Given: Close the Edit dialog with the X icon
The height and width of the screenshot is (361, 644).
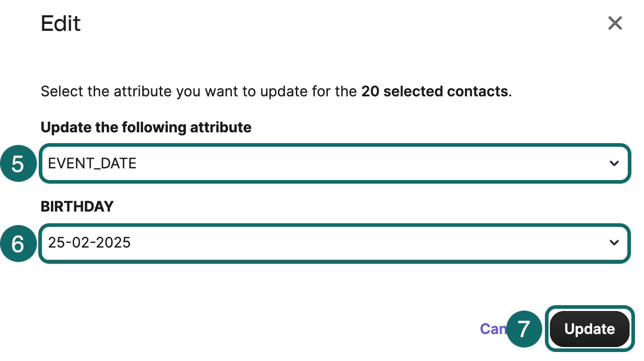Looking at the screenshot, I should click(615, 23).
